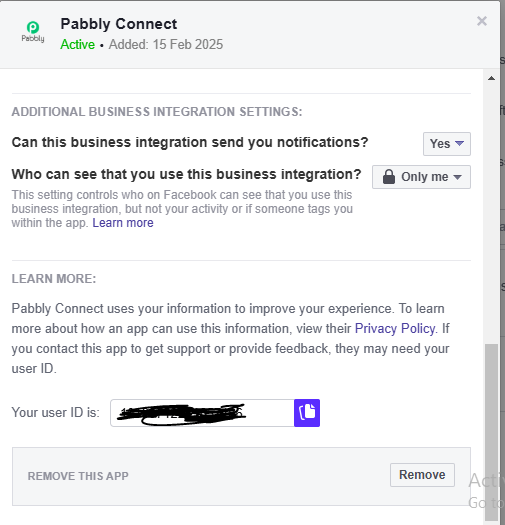Click the Pabbly Connect title
The image size is (505, 525).
119,24
